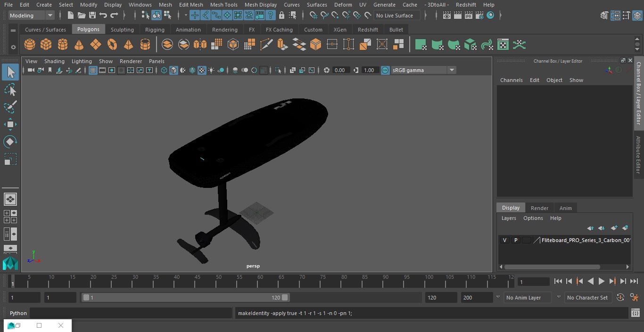The height and width of the screenshot is (332, 644).
Task: Open the Render current frame icon
Action: (458, 16)
